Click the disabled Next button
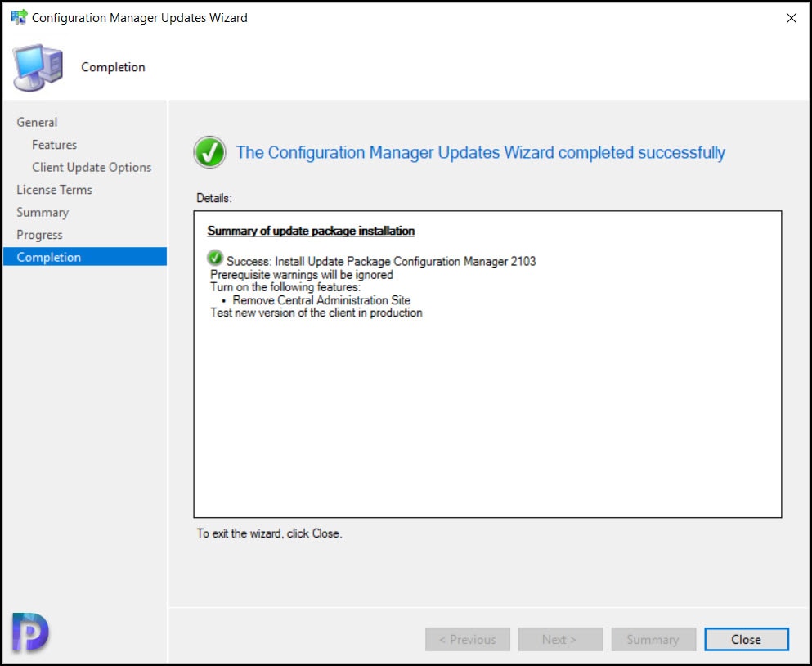Viewport: 812px width, 666px height. tap(560, 639)
